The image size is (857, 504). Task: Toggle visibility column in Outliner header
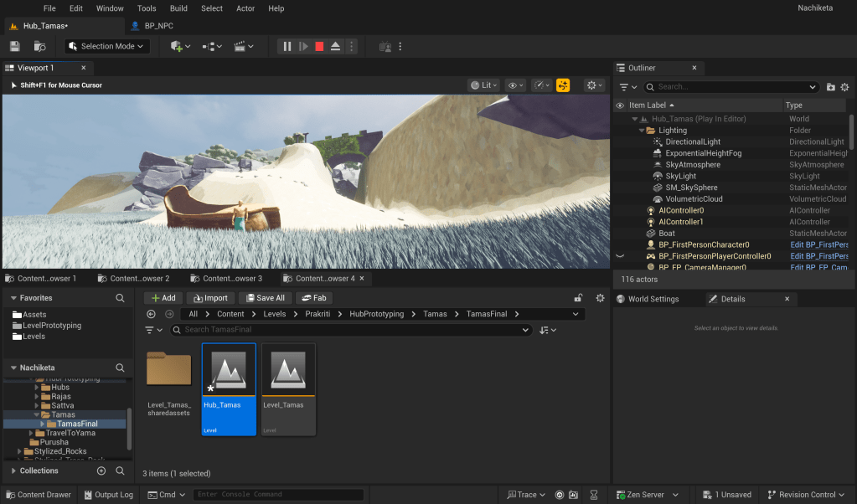pyautogui.click(x=620, y=105)
